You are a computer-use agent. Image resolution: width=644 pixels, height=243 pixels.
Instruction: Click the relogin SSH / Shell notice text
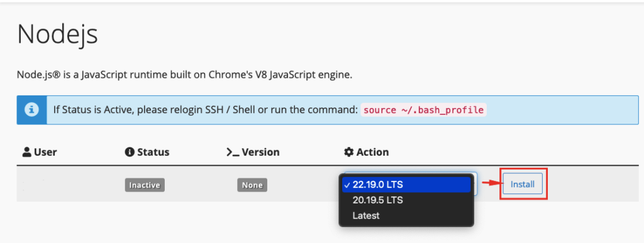pos(206,110)
